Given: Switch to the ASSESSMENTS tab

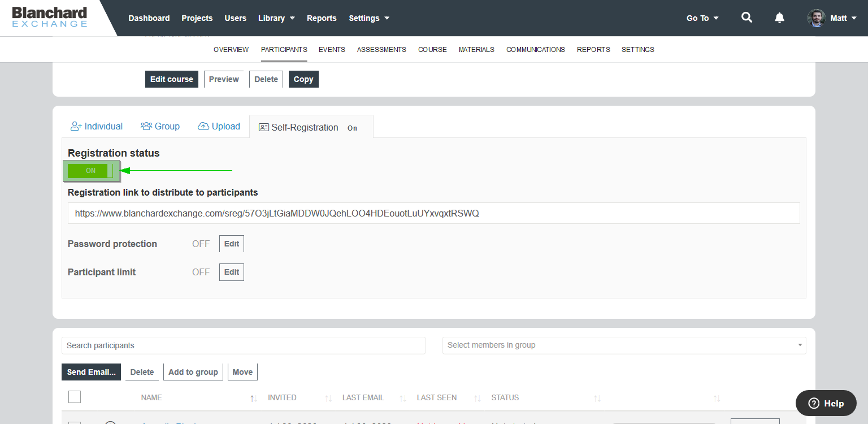Looking at the screenshot, I should [x=381, y=49].
